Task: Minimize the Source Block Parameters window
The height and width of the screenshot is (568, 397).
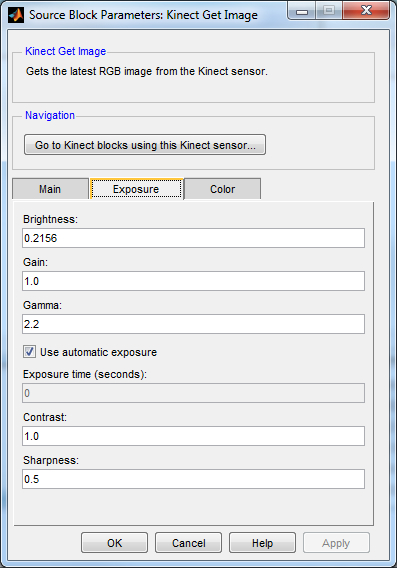Action: click(302, 11)
